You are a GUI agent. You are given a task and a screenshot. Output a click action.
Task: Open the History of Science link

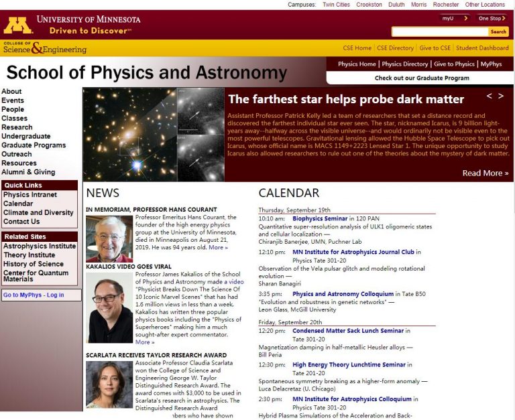click(x=33, y=264)
